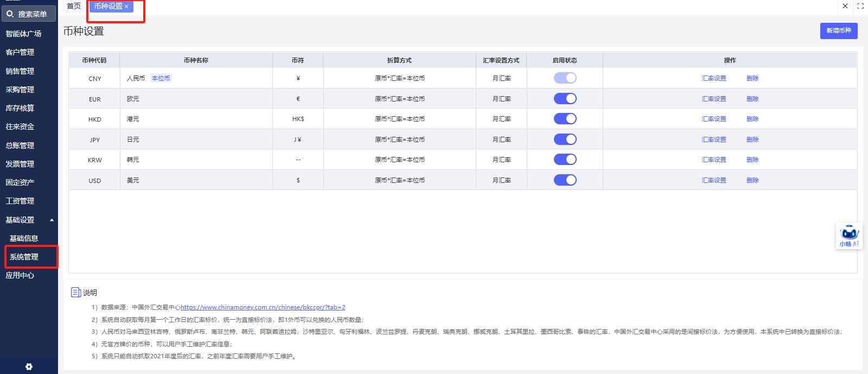
Task: Delete the USD currency row
Action: point(752,180)
